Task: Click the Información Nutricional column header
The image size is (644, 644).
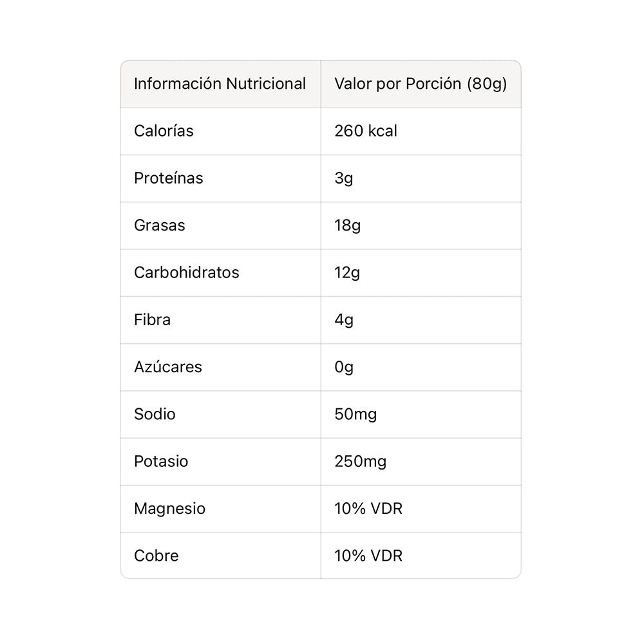Action: [220, 84]
